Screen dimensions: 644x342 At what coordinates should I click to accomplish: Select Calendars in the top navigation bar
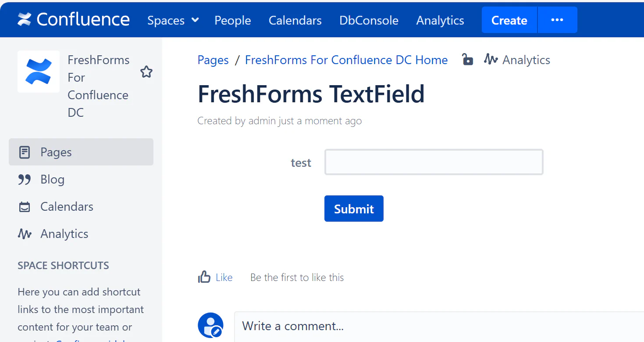click(x=295, y=20)
